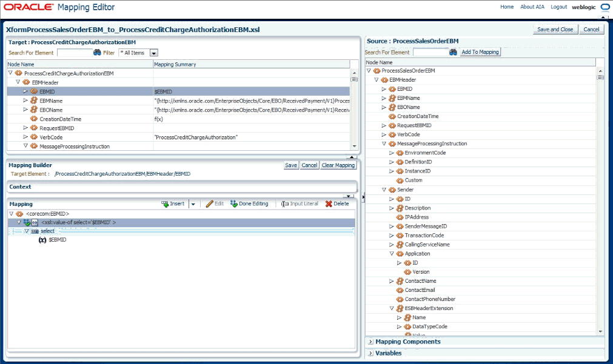613x364 pixels.
Task: Expand EnvironmentCode in Source tree
Action: point(391,153)
